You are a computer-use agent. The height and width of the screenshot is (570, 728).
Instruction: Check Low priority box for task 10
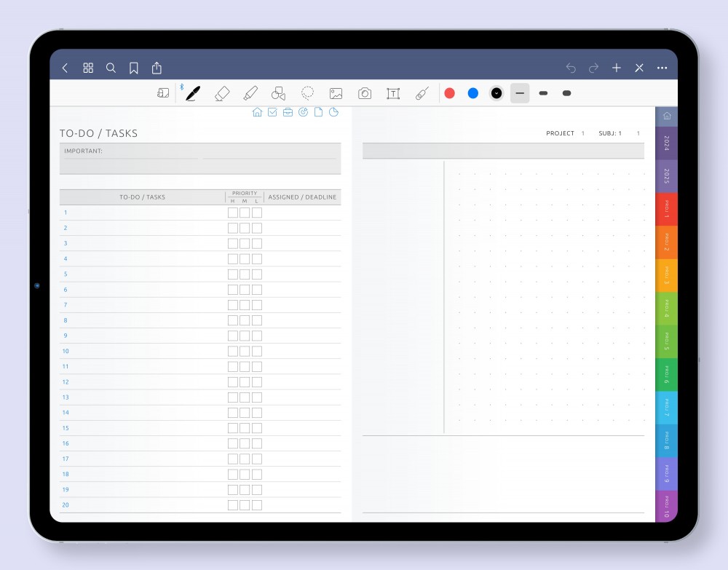pyautogui.click(x=257, y=351)
